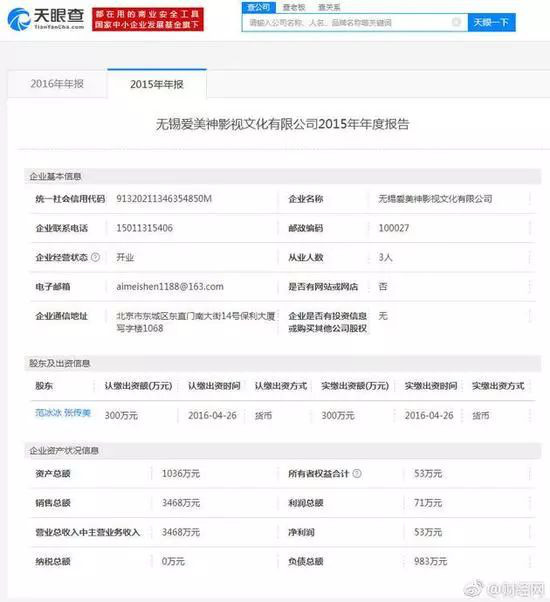Click the Tianyancha logo icon
The height and width of the screenshot is (602, 550).
(x=19, y=19)
